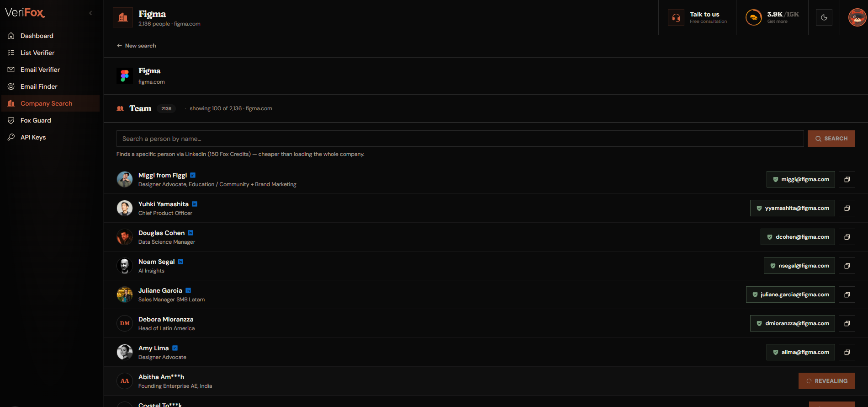
Task: Open Dashboard in the sidebar
Action: [50, 36]
